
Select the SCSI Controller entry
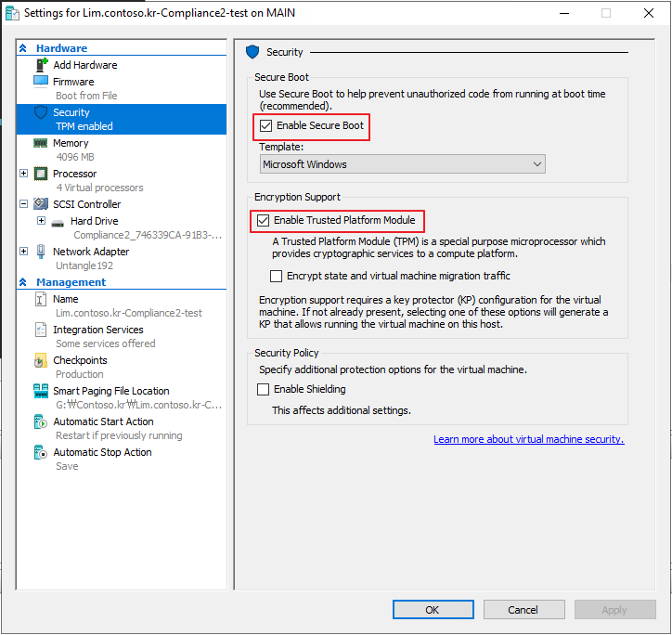point(86,204)
